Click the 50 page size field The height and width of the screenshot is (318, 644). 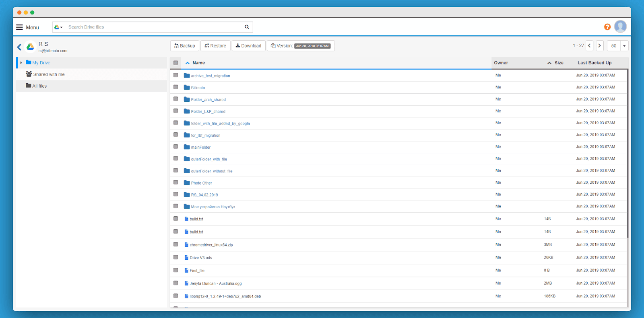pyautogui.click(x=614, y=46)
